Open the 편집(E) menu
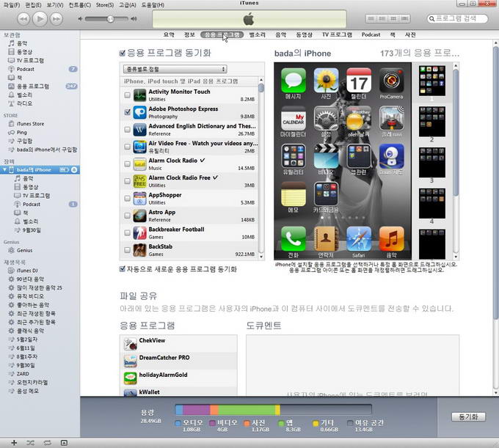Screen dimensions: 499x448 34,5
